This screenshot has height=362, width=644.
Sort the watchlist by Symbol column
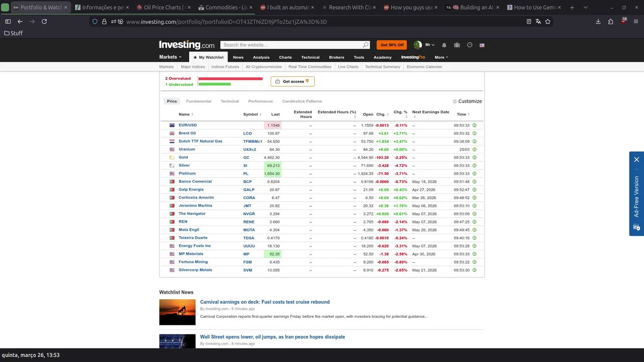(x=252, y=114)
